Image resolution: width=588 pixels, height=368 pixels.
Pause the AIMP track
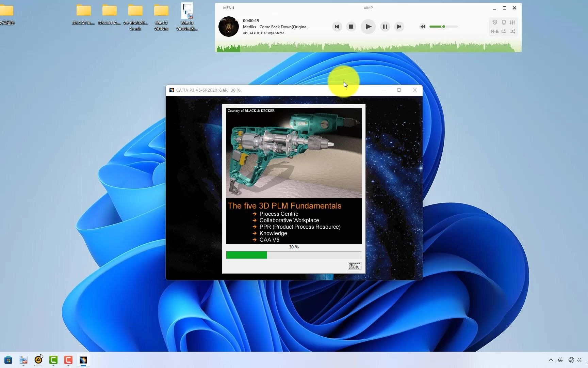(385, 27)
